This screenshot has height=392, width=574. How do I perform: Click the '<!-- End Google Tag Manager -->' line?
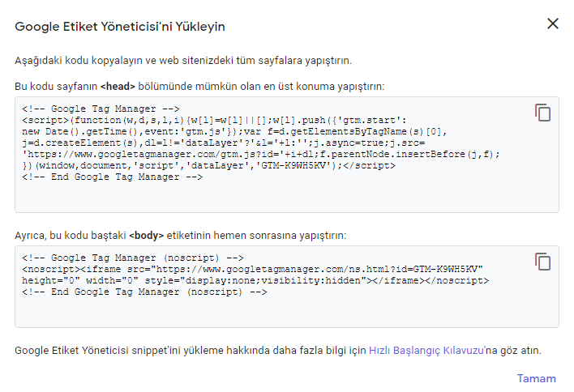[x=113, y=177]
